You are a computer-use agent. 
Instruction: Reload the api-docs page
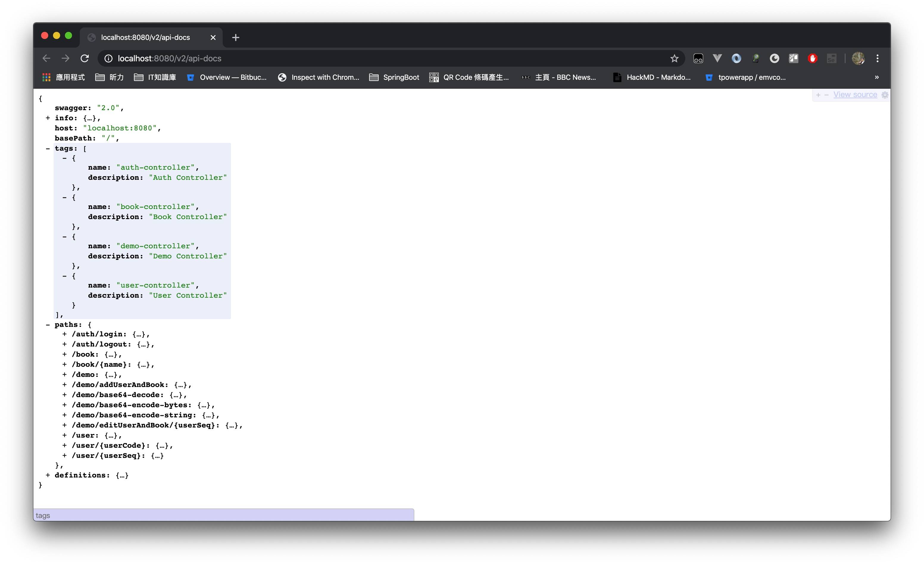pyautogui.click(x=85, y=58)
